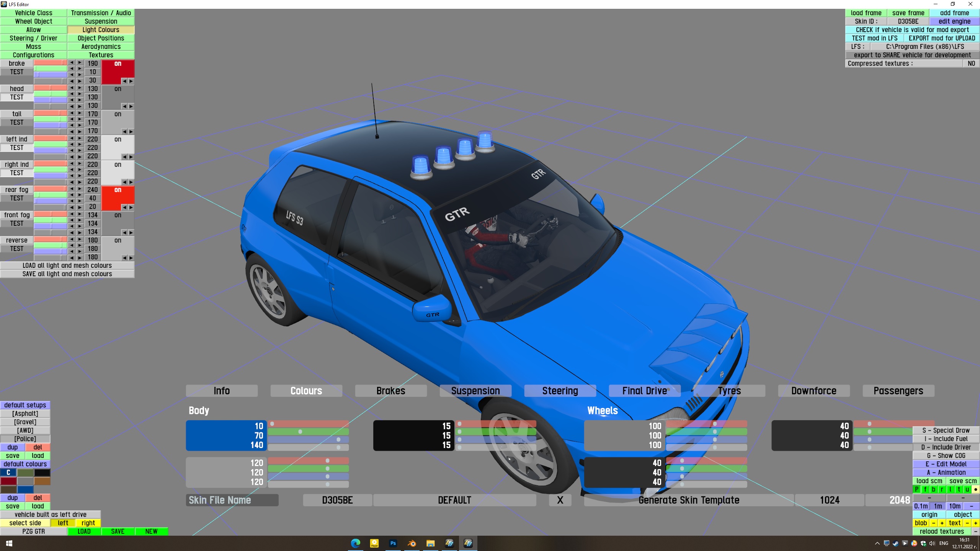Select the [Gravel] default setup
The width and height of the screenshot is (980, 551).
[x=25, y=422]
